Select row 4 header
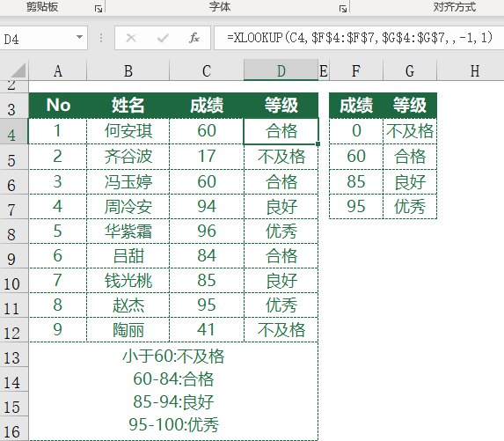 coord(14,131)
